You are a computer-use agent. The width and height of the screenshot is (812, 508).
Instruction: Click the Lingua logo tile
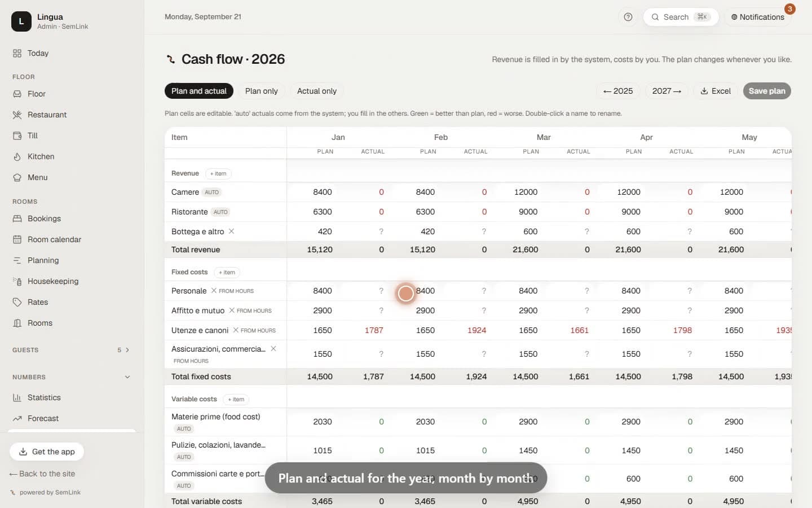21,21
